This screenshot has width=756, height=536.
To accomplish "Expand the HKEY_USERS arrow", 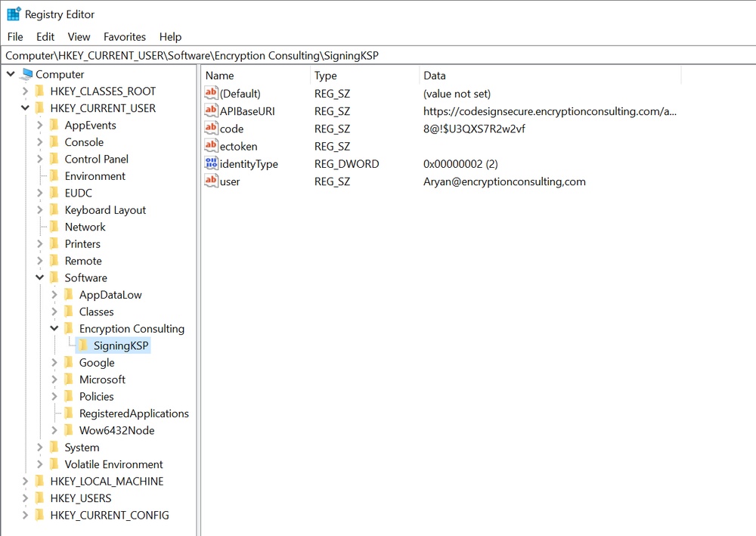I will (x=25, y=498).
